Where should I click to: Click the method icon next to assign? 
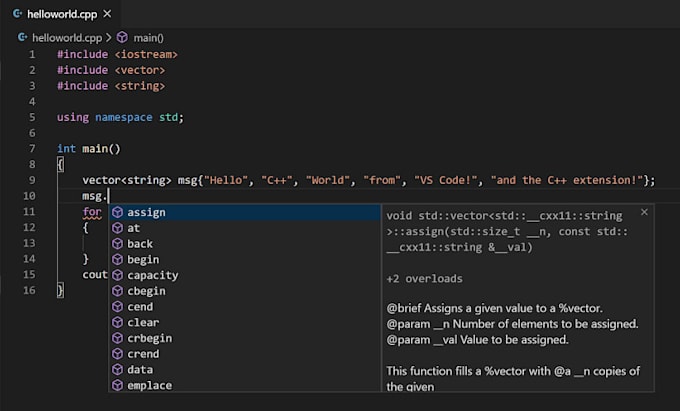[x=118, y=212]
